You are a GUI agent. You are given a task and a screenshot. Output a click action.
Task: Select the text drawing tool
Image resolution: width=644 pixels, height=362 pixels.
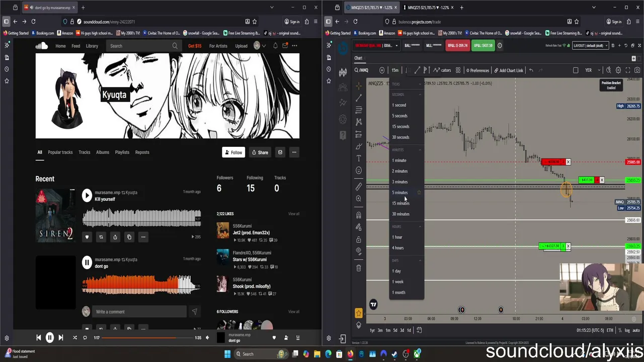click(x=359, y=158)
